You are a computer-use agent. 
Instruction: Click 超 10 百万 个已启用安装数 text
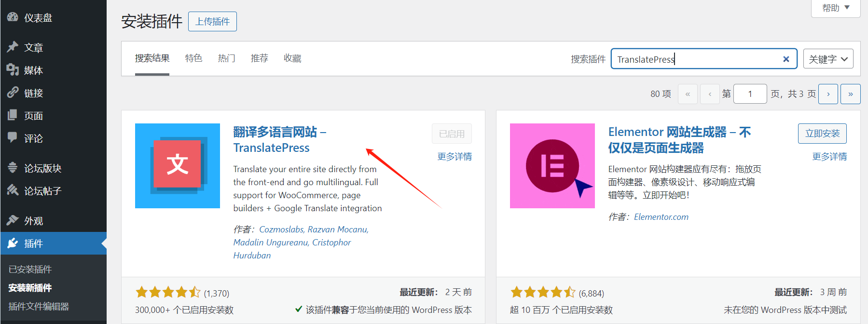561,310
